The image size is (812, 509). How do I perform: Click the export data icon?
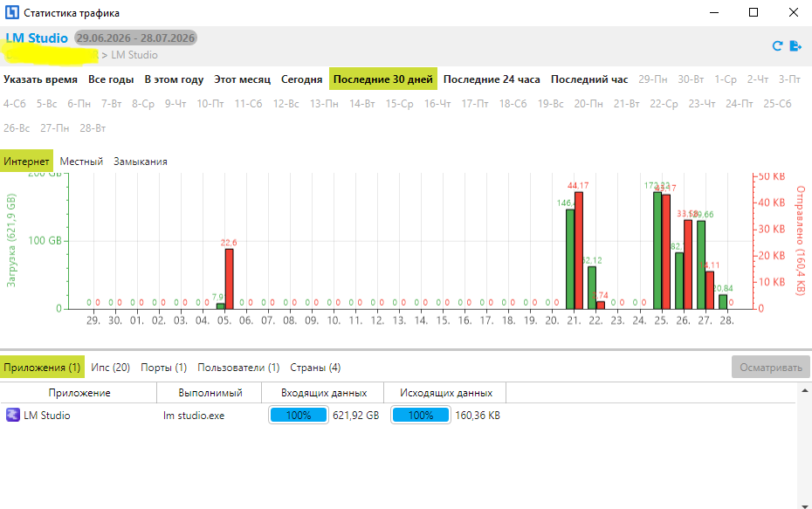(795, 46)
